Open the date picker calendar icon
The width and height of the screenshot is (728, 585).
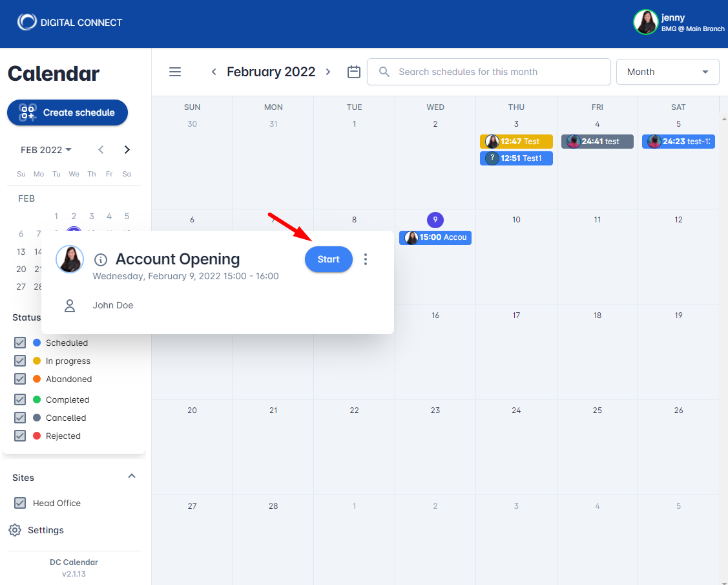(353, 72)
